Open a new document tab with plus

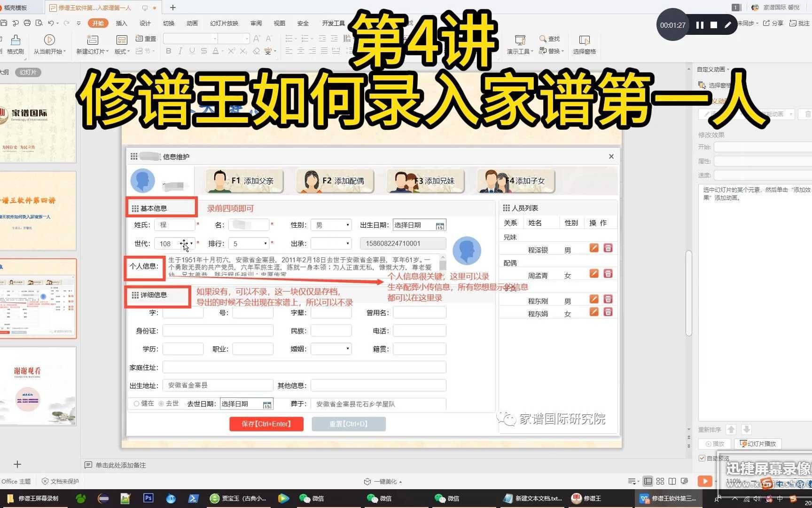tap(173, 8)
